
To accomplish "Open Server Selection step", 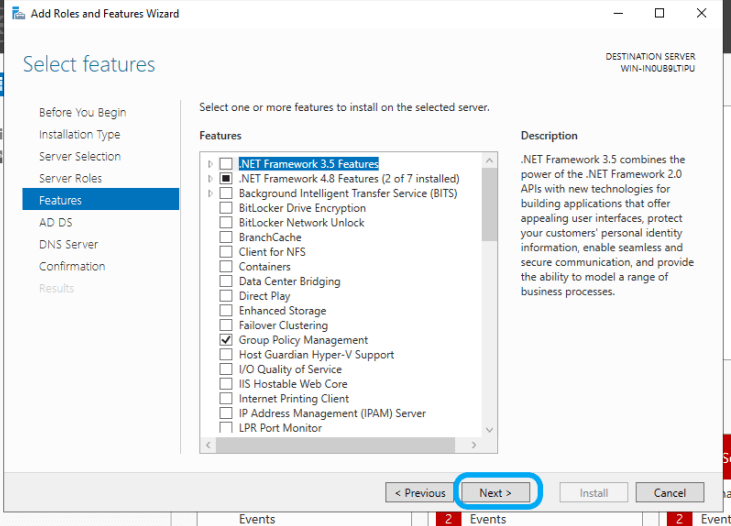I will coord(80,156).
